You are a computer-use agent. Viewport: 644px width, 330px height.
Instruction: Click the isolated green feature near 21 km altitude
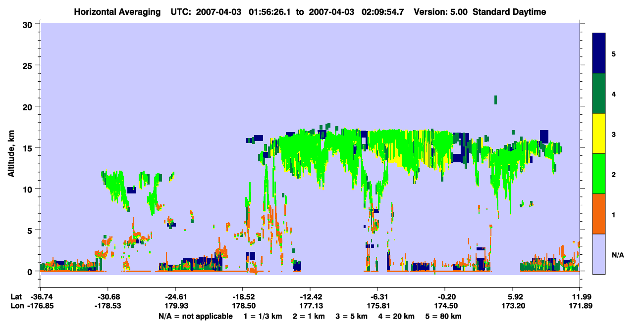[x=495, y=99]
